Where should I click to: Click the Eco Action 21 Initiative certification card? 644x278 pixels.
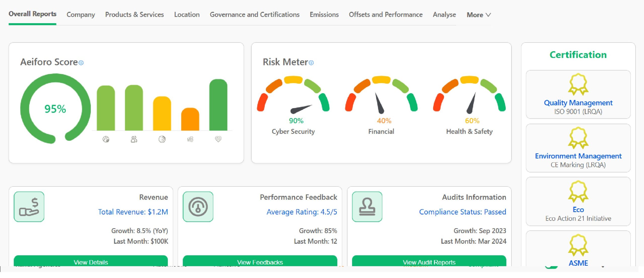(x=578, y=202)
